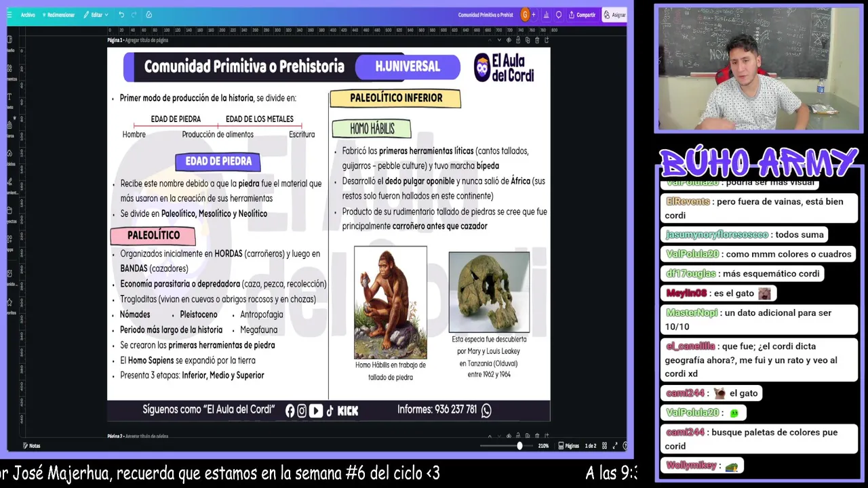868x488 pixels.
Task: Click Informes: 936 237 781 text
Action: pyautogui.click(x=437, y=409)
